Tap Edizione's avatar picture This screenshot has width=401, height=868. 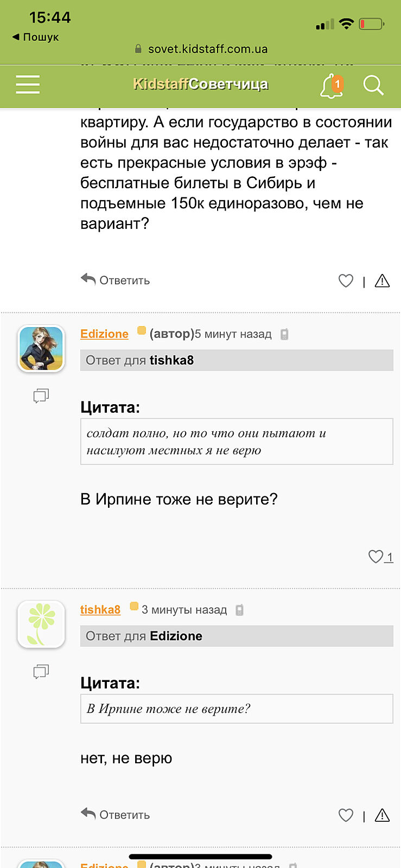point(41,348)
